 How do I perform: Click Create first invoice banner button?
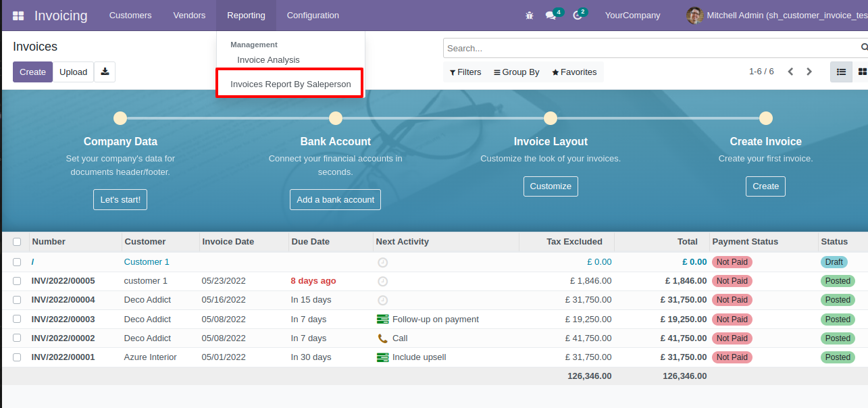(x=766, y=186)
